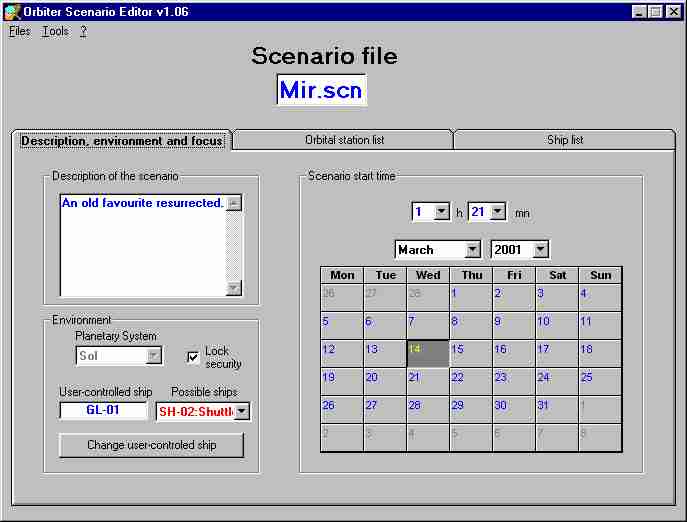Click the highlighted March 14 cell
The image size is (687, 522).
(x=428, y=353)
